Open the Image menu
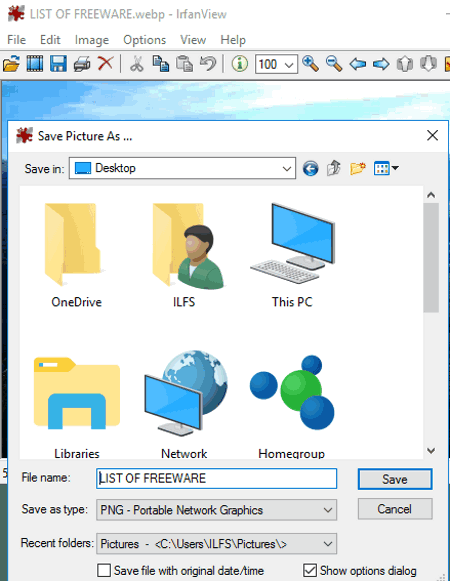 92,40
